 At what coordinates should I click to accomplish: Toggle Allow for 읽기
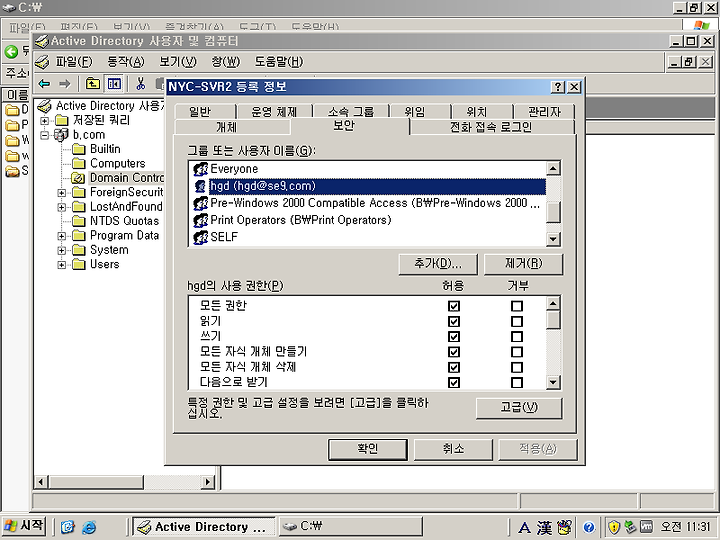454,321
